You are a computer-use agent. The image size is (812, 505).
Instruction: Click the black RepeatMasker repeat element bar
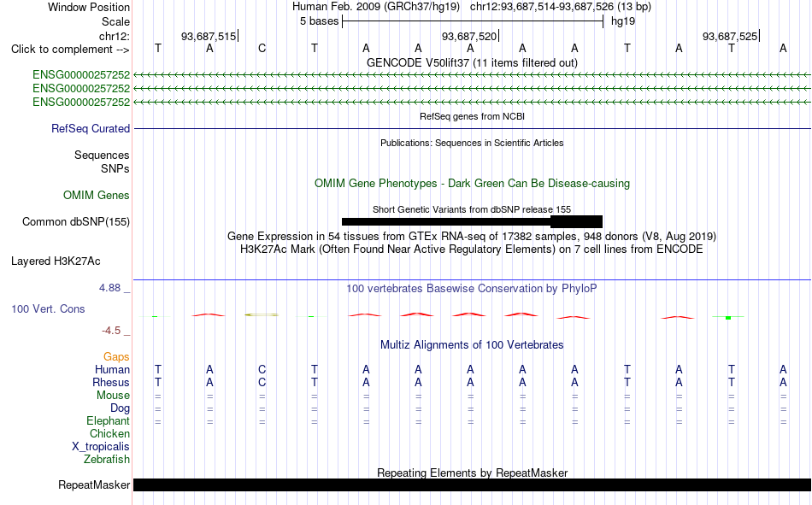pyautogui.click(x=472, y=484)
